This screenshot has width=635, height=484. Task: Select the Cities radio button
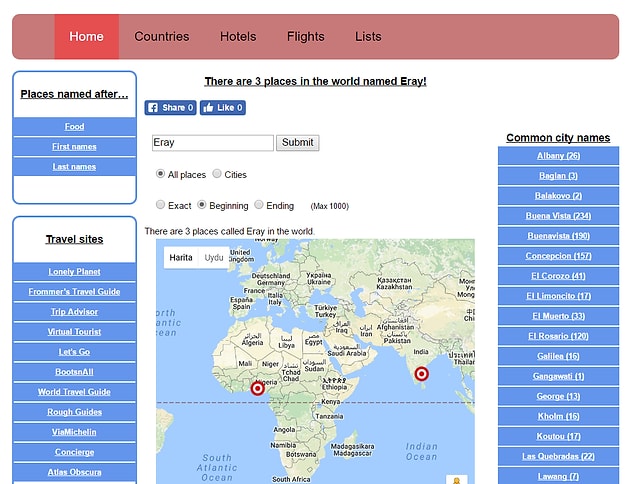pyautogui.click(x=217, y=174)
